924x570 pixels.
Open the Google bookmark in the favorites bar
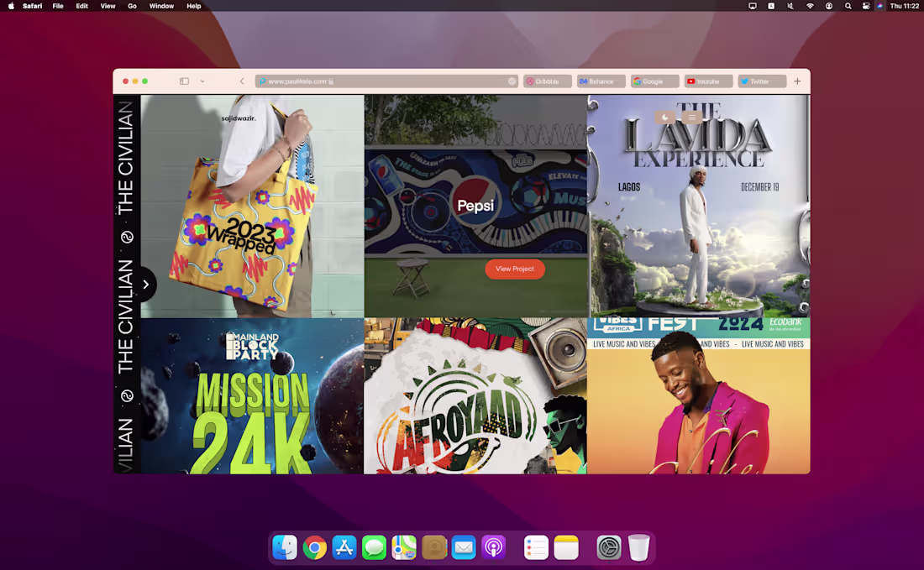point(654,81)
